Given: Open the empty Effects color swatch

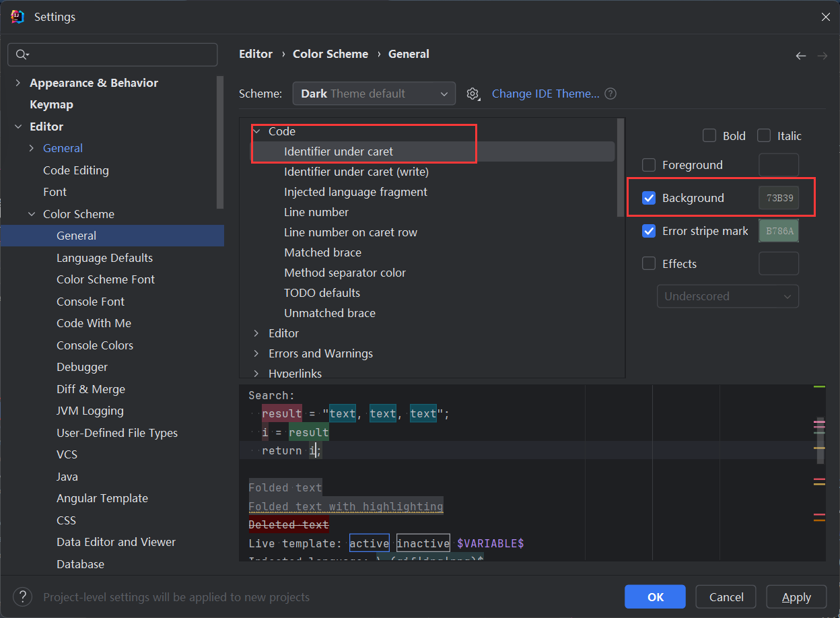Looking at the screenshot, I should click(x=779, y=264).
